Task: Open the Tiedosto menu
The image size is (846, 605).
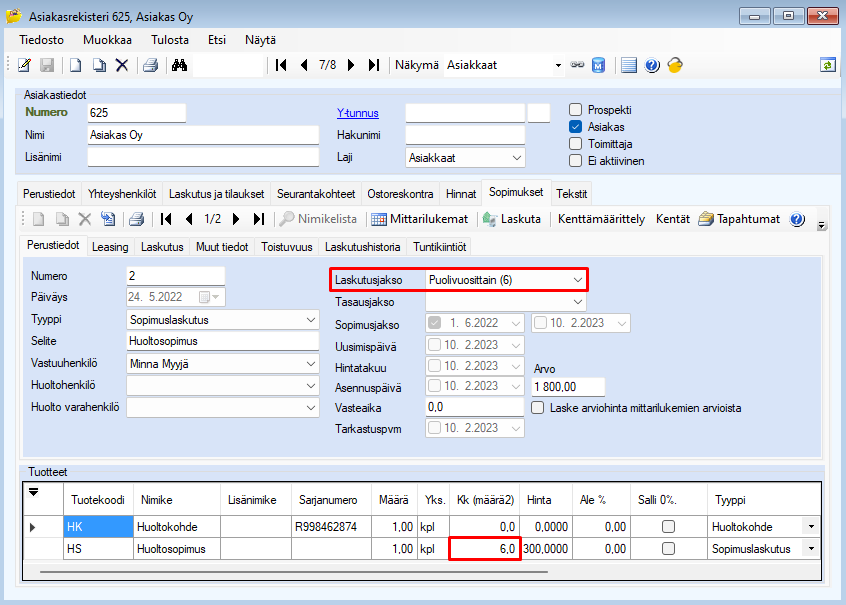Action: pos(42,40)
